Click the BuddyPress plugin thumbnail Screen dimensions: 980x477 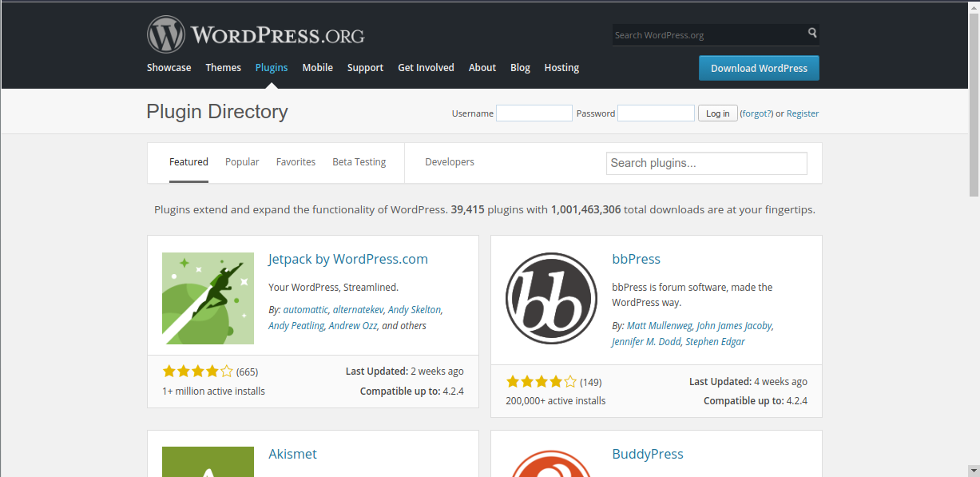pyautogui.click(x=551, y=462)
